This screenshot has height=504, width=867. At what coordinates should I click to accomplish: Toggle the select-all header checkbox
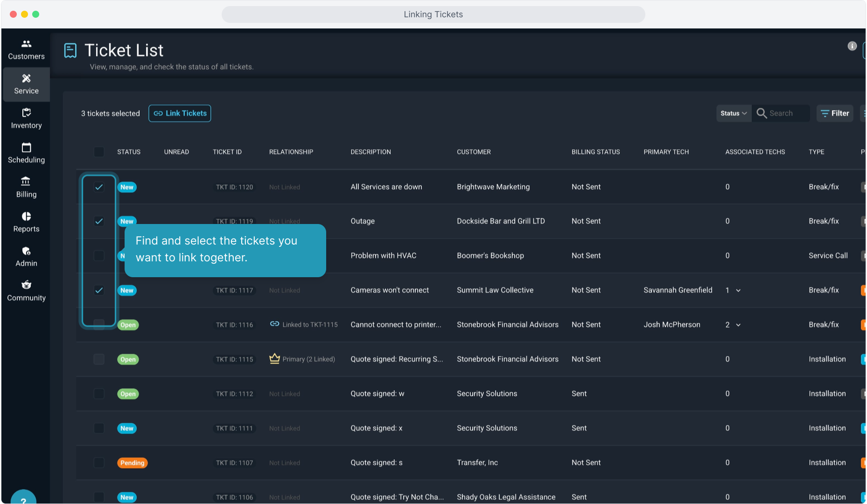[x=99, y=152]
